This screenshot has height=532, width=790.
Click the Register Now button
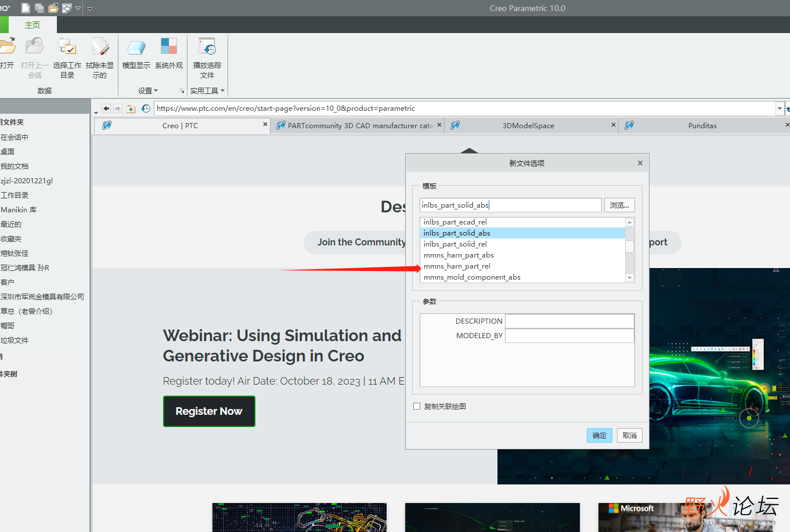(x=209, y=411)
